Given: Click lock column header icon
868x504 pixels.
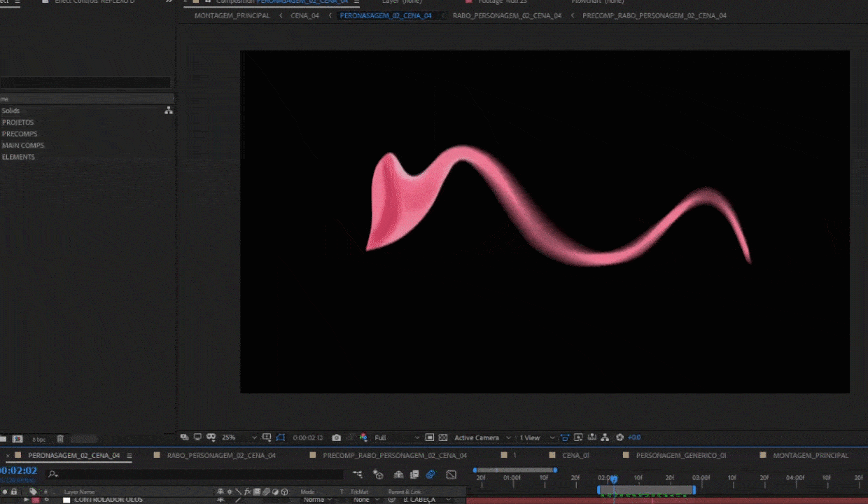Looking at the screenshot, I should [13, 491].
